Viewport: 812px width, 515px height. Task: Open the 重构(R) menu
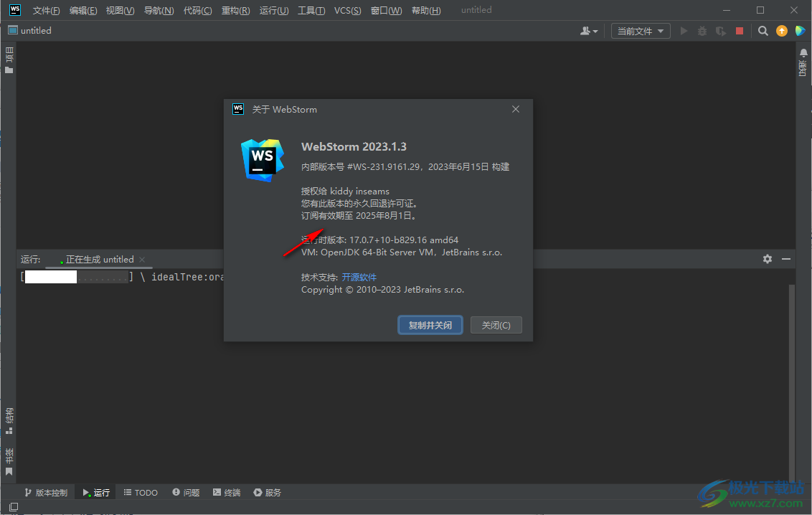(235, 10)
